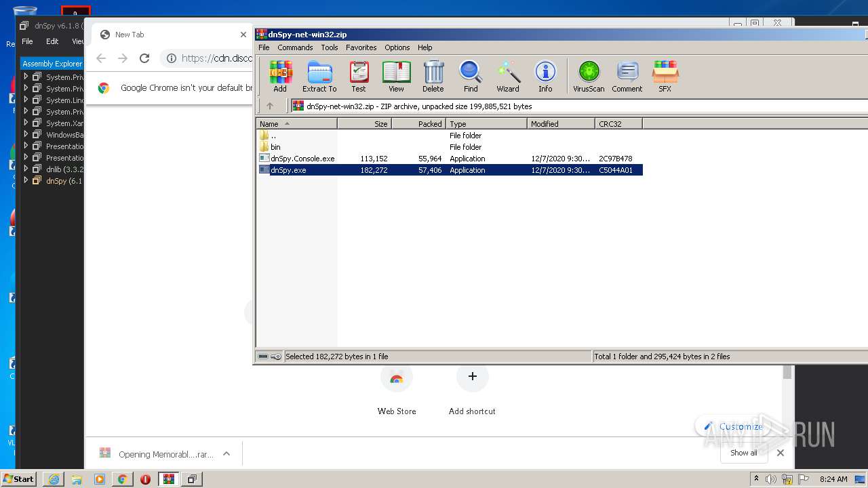Sort archive list by Name column

click(x=297, y=123)
